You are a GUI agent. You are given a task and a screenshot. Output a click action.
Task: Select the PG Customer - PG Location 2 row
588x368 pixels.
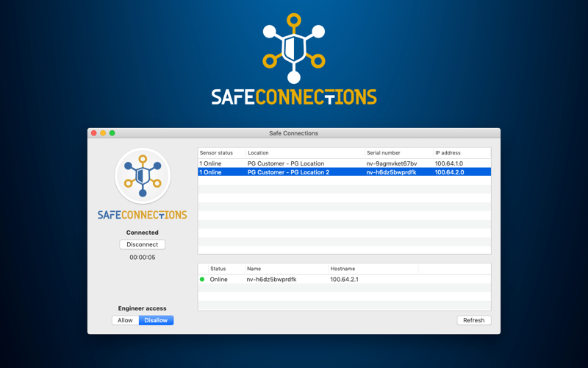tap(344, 172)
